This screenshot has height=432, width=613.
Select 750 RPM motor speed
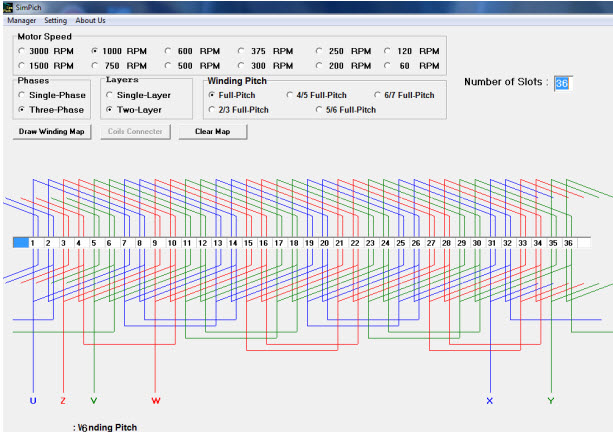click(119, 66)
